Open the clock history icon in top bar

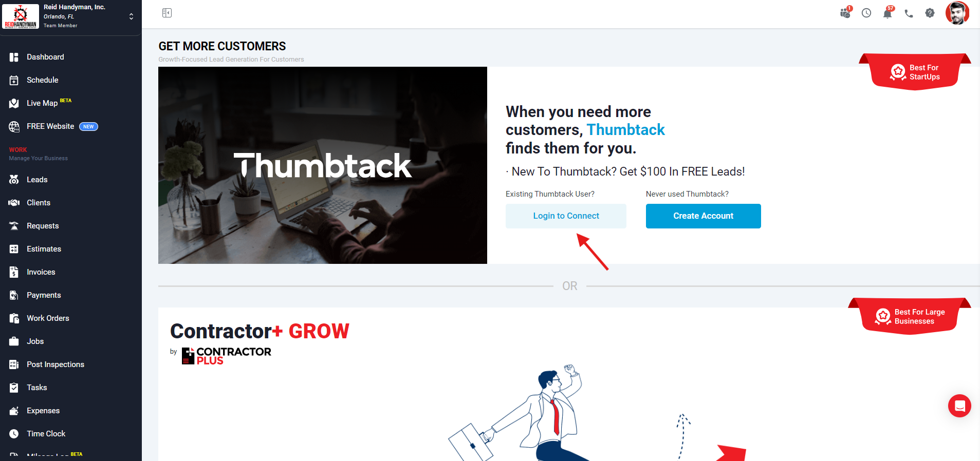pyautogui.click(x=866, y=13)
